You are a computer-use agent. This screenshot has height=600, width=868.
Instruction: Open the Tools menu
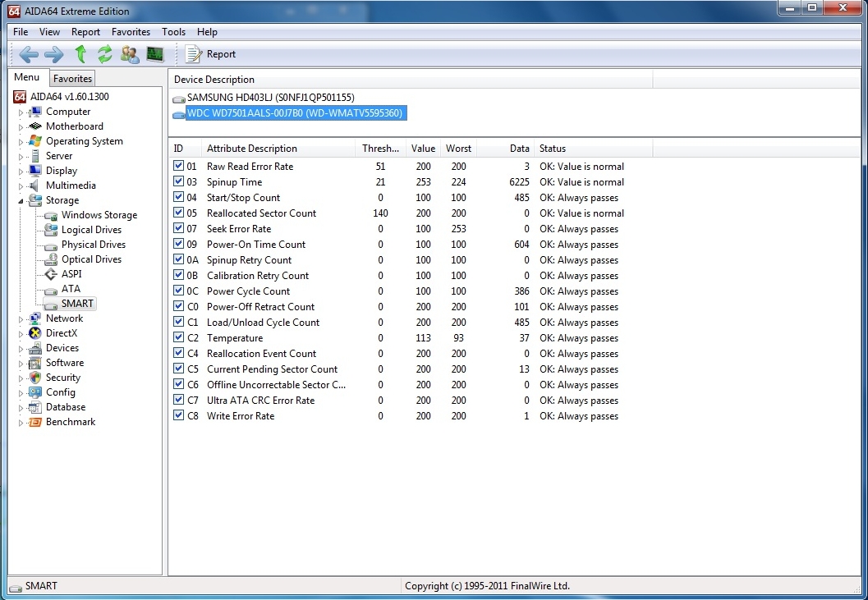click(174, 32)
